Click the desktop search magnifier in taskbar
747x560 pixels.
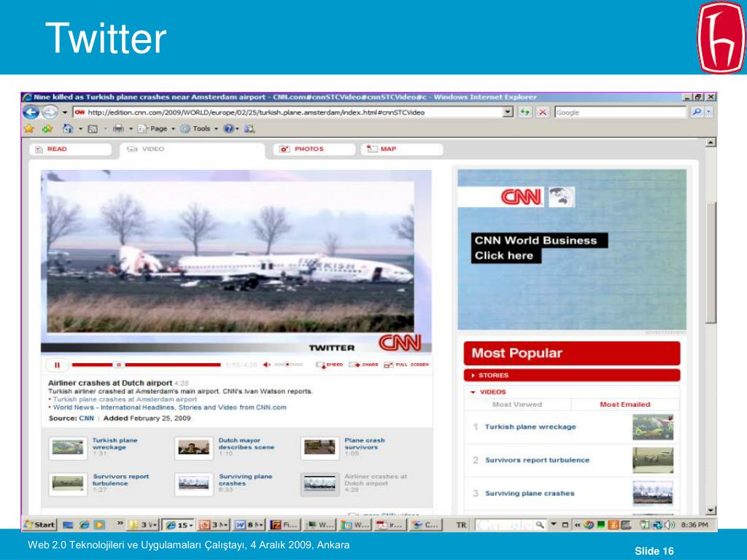point(539,525)
